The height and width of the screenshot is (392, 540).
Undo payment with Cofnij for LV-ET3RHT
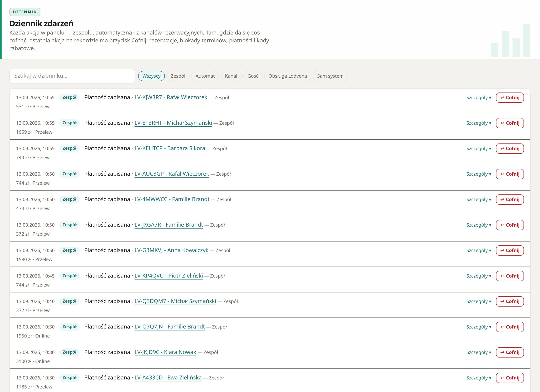pos(510,123)
